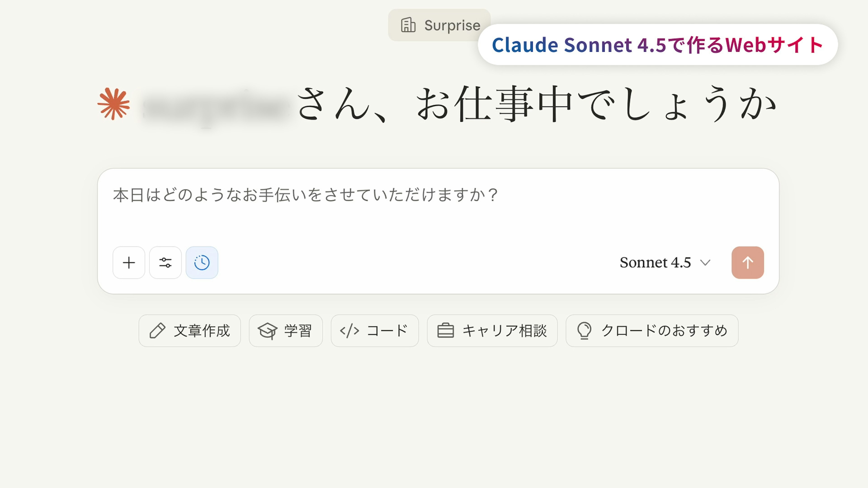Expand the chevron beside Sonnet 4.5
868x488 pixels.
click(705, 263)
